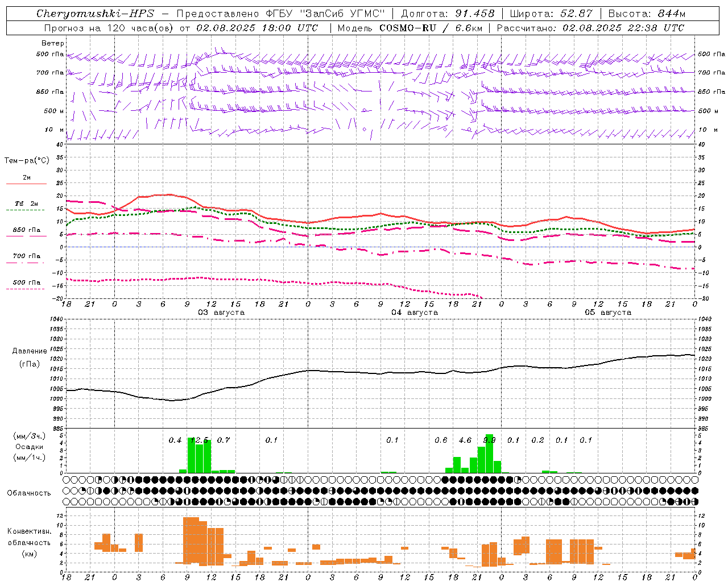Select the provider text ЗапСиб УГМС

[341, 14]
